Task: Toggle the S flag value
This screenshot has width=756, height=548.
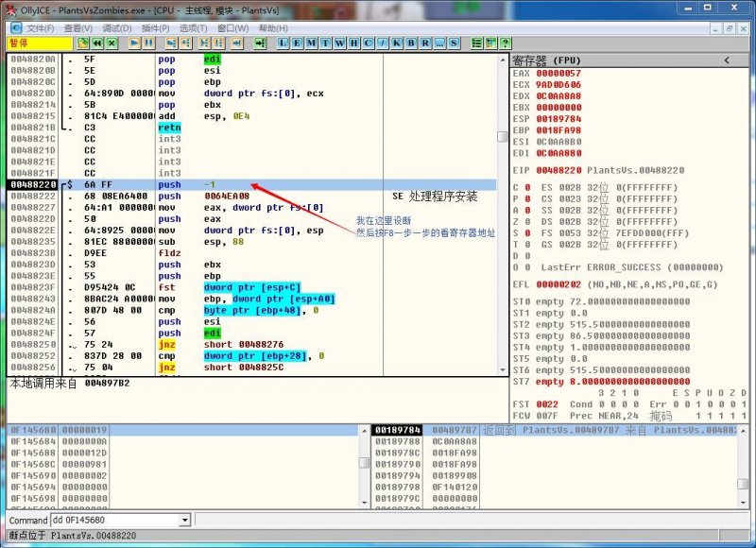Action: (528, 233)
